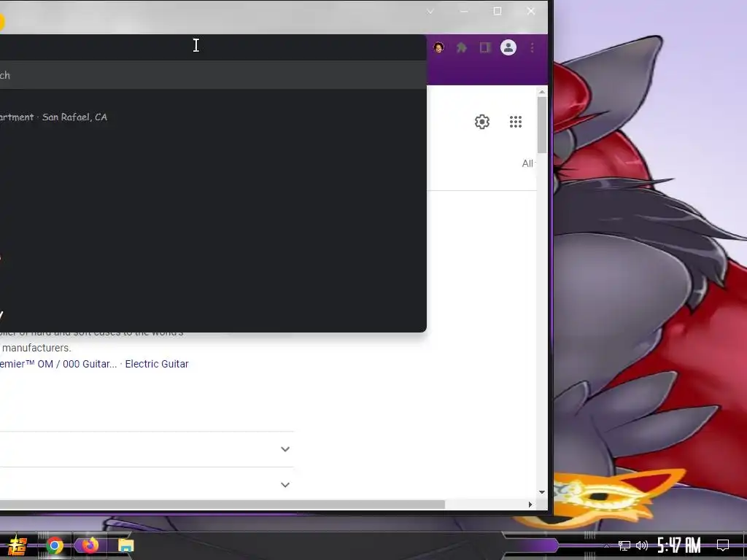
Task: Expand the second collapsed question row
Action: point(285,485)
